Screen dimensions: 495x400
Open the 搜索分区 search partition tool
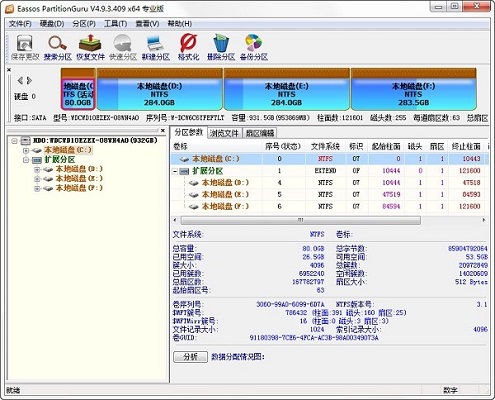point(58,47)
